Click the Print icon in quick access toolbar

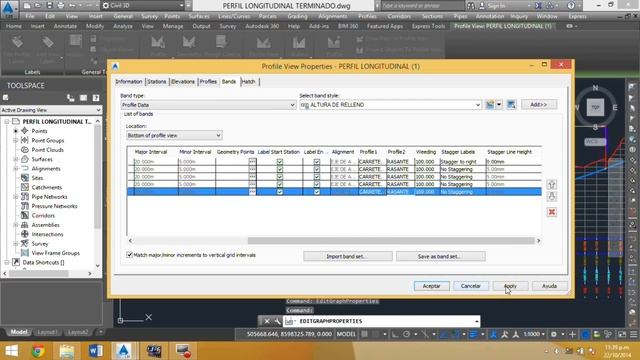point(61,6)
